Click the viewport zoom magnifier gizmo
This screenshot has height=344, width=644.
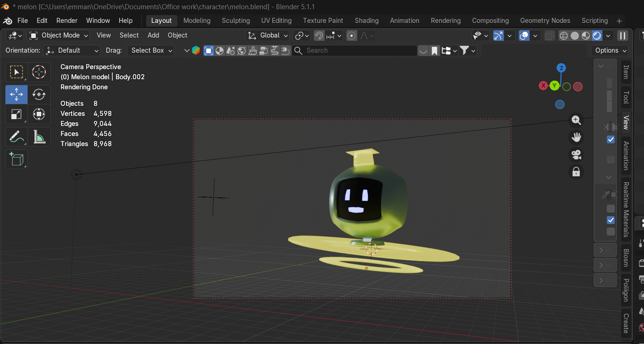point(576,120)
